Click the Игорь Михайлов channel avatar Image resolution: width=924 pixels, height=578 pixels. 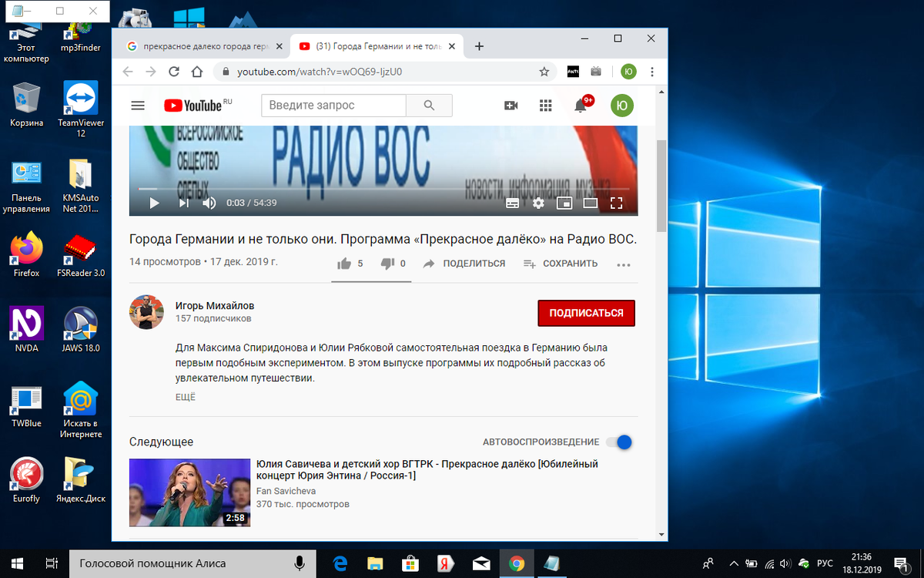[x=146, y=312]
